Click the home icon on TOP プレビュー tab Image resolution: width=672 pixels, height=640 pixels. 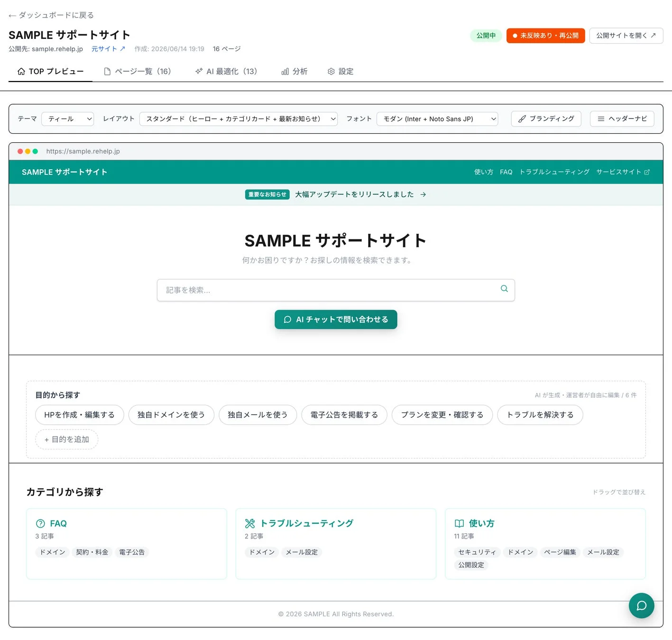point(21,72)
